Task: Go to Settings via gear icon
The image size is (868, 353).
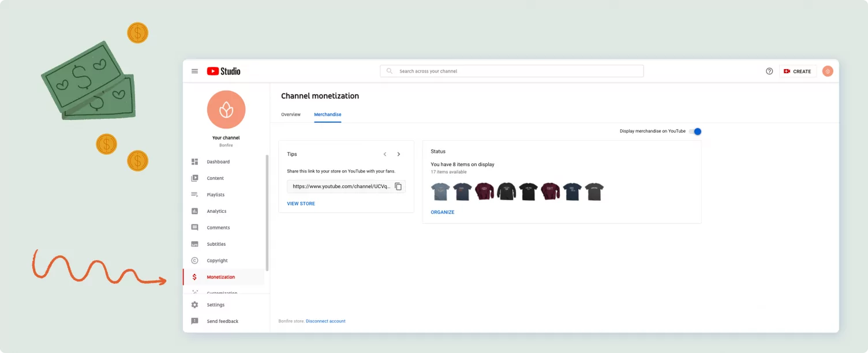Action: [195, 305]
